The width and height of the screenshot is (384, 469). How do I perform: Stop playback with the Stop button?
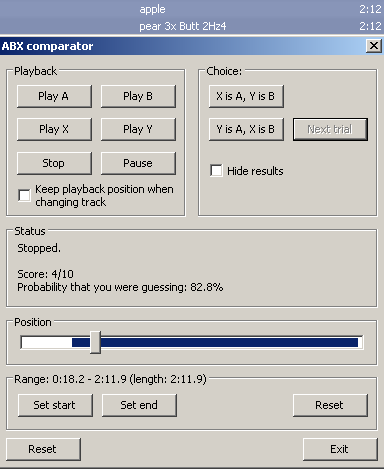(x=54, y=163)
